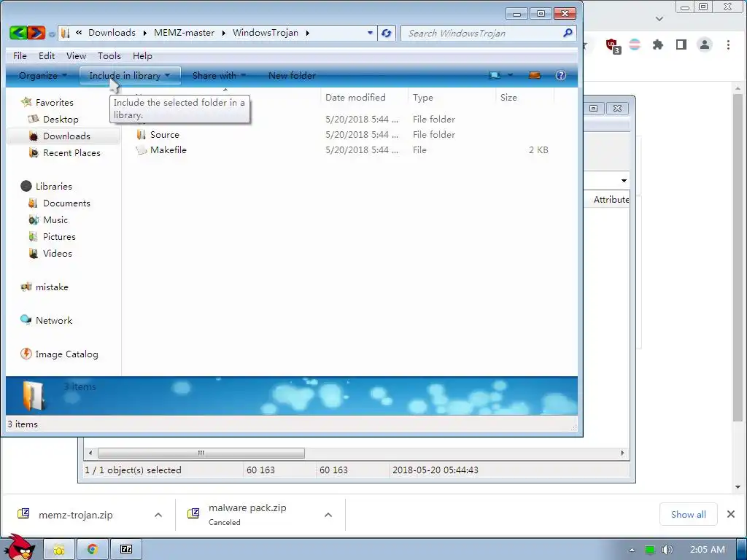Click MEMZ-master in the breadcrumb path

coord(184,33)
